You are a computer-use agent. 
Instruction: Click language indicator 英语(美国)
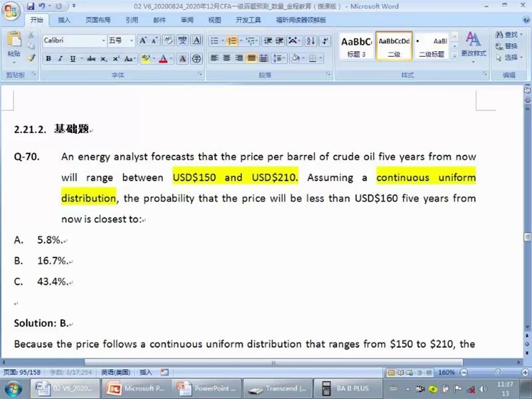(116, 372)
